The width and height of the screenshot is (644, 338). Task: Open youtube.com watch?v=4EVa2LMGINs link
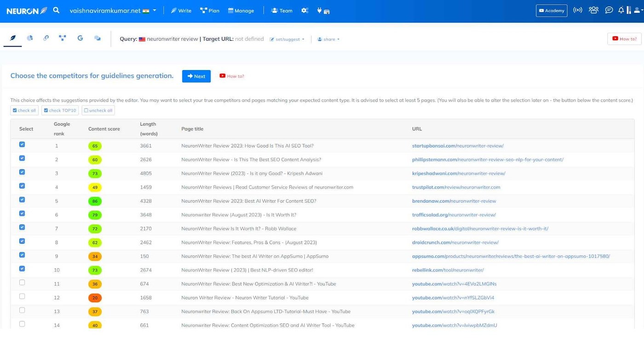[454, 284]
